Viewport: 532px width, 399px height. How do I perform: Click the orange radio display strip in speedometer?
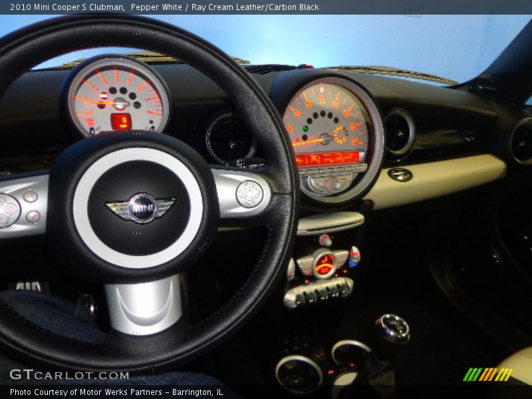click(x=329, y=159)
